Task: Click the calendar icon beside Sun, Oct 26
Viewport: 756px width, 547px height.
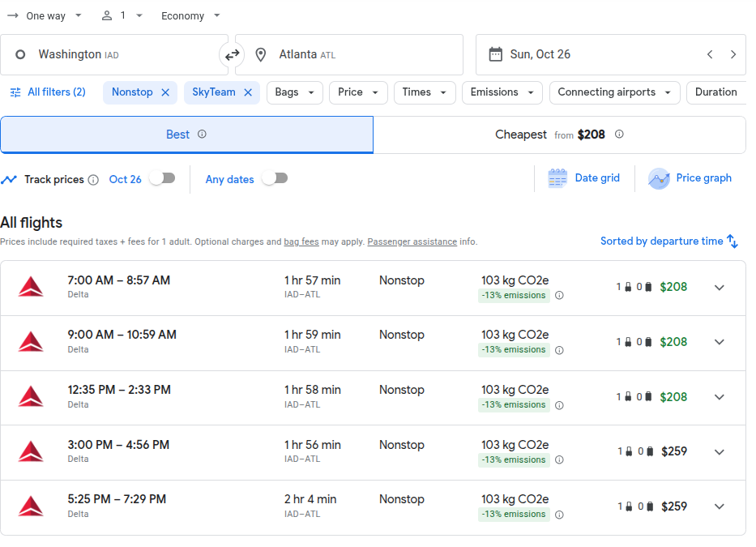Action: (497, 54)
